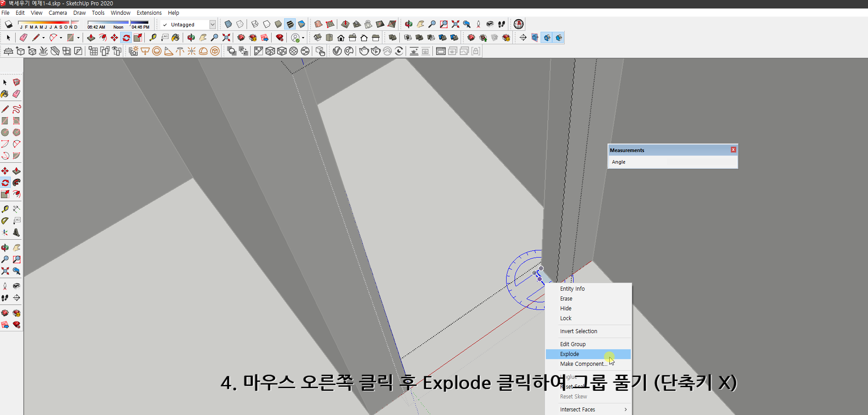Open the Untagged tag dropdown
Viewport: 868px width, 415px height.
click(213, 25)
